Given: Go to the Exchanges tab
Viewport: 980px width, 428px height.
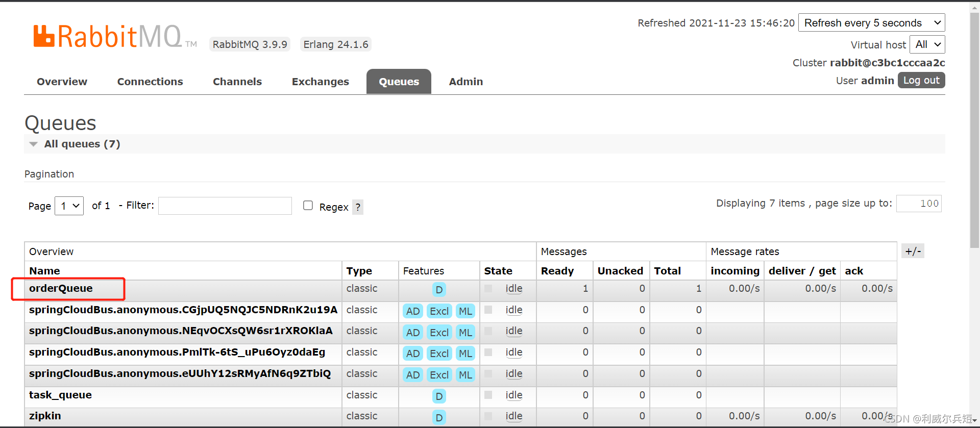Looking at the screenshot, I should (321, 82).
